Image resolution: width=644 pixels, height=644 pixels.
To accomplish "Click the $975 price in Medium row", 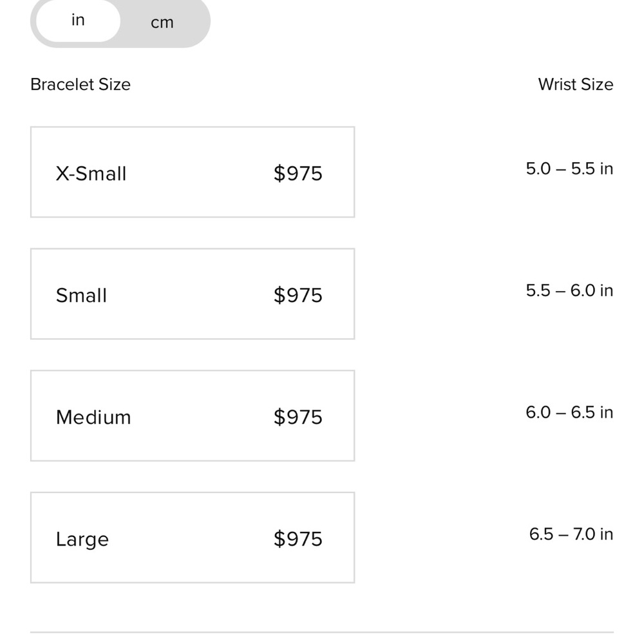I will point(298,417).
